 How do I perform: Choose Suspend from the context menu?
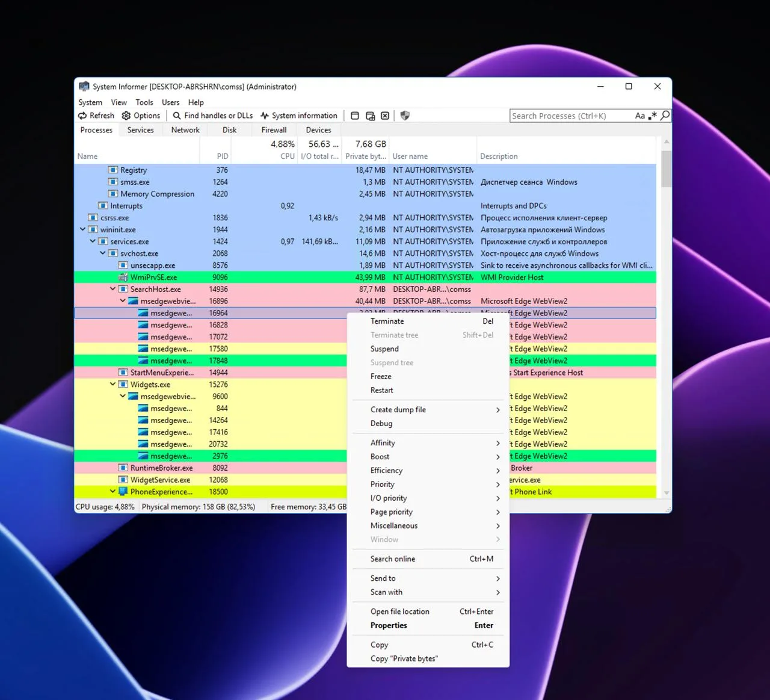428,349
